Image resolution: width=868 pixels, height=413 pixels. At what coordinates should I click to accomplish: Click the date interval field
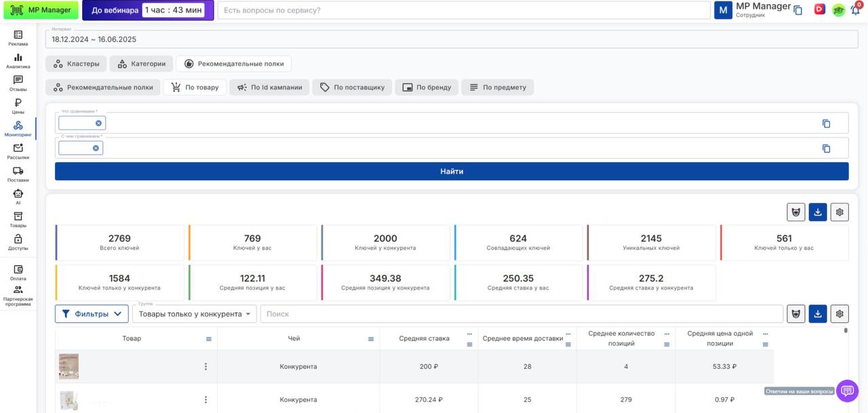(452, 39)
